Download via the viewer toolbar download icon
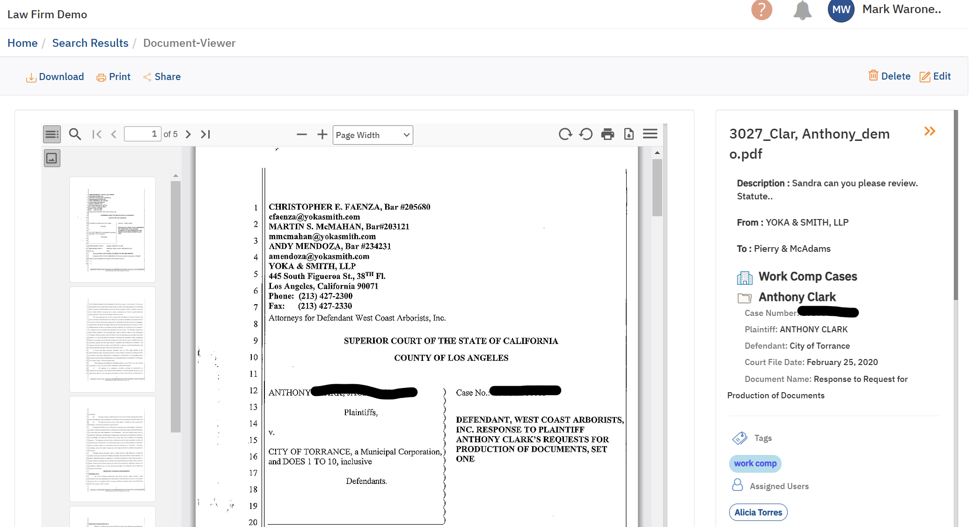The width and height of the screenshot is (980, 527). click(629, 134)
